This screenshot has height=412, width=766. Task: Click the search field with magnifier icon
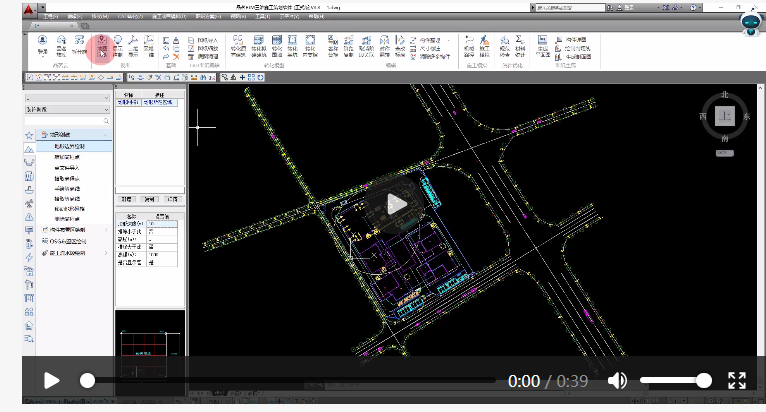[67, 121]
